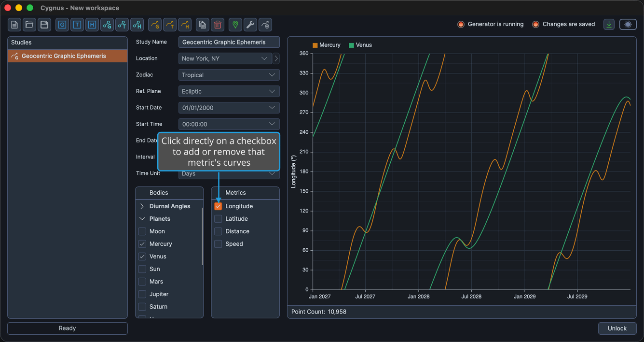The image size is (644, 342).
Task: Click the 360 value on the Y axis
Action: point(304,54)
